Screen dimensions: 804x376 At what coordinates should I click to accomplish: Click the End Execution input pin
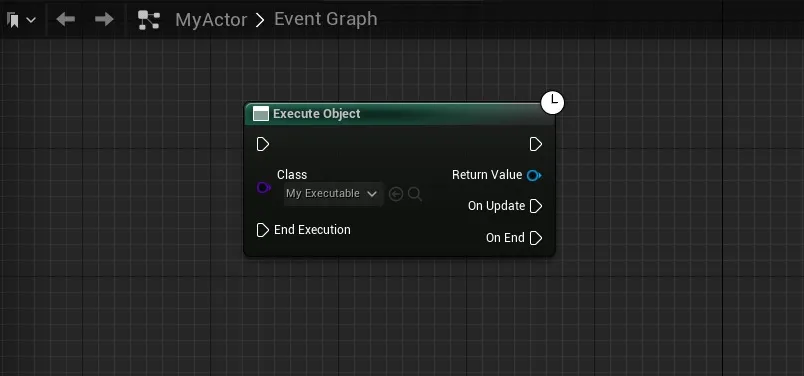pyautogui.click(x=263, y=230)
